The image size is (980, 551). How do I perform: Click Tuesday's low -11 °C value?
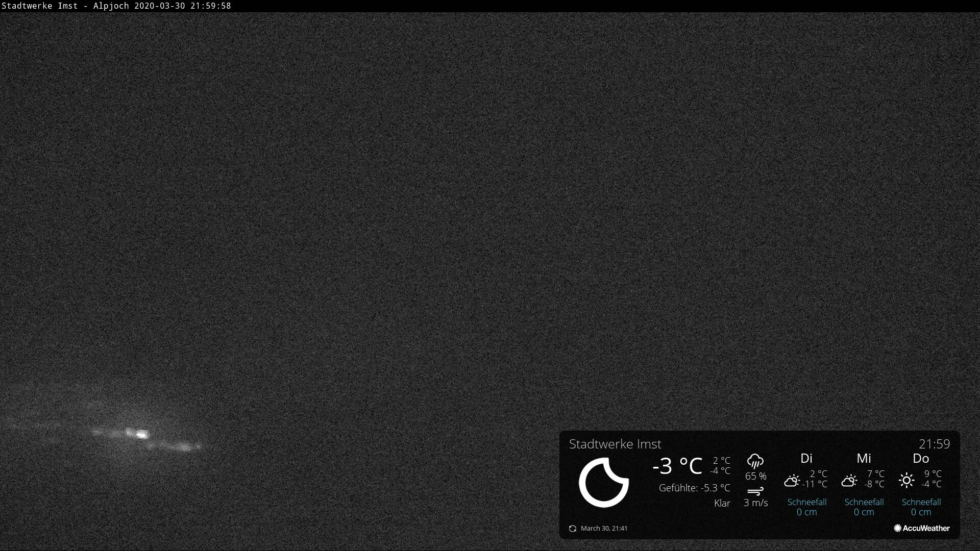(815, 484)
